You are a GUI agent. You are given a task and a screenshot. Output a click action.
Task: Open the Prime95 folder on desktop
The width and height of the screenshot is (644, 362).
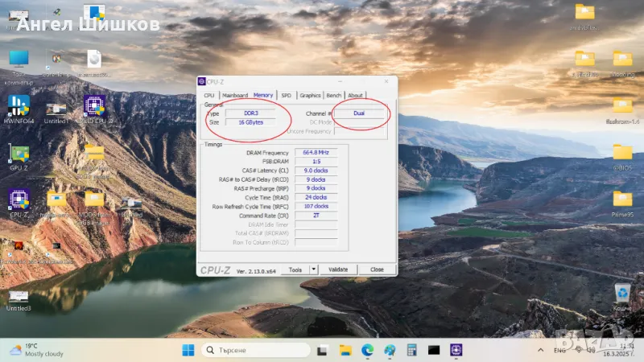coord(622,199)
